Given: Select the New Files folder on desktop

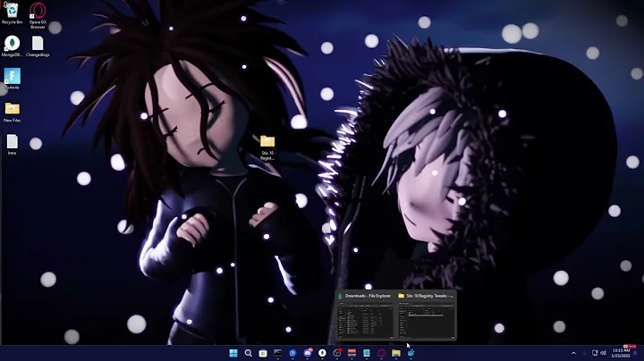Looking at the screenshot, I should pos(12,112).
